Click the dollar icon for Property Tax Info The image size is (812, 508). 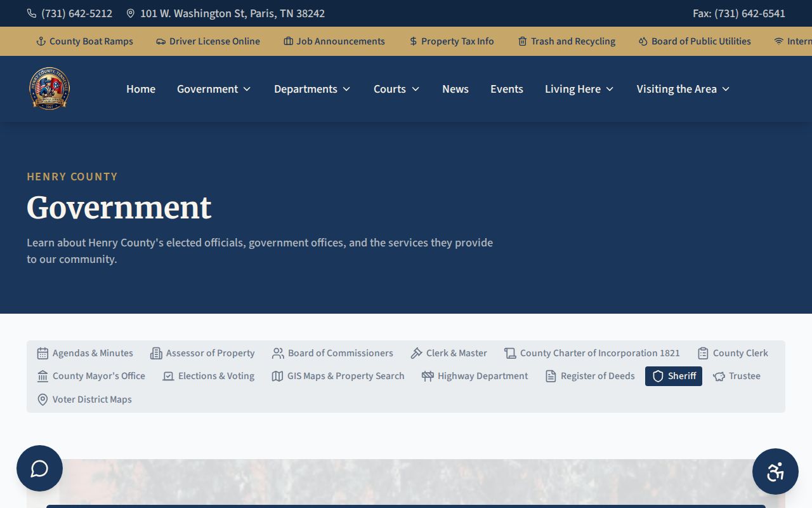click(x=413, y=41)
